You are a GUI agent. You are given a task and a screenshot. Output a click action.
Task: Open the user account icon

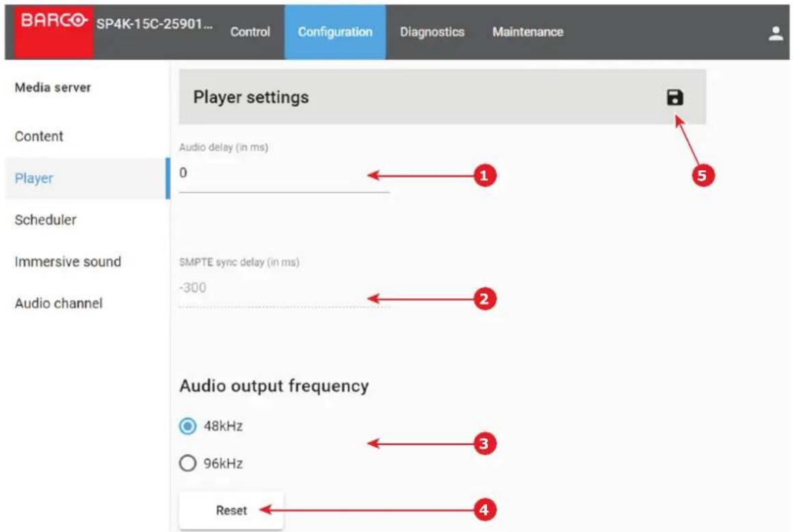775,34
